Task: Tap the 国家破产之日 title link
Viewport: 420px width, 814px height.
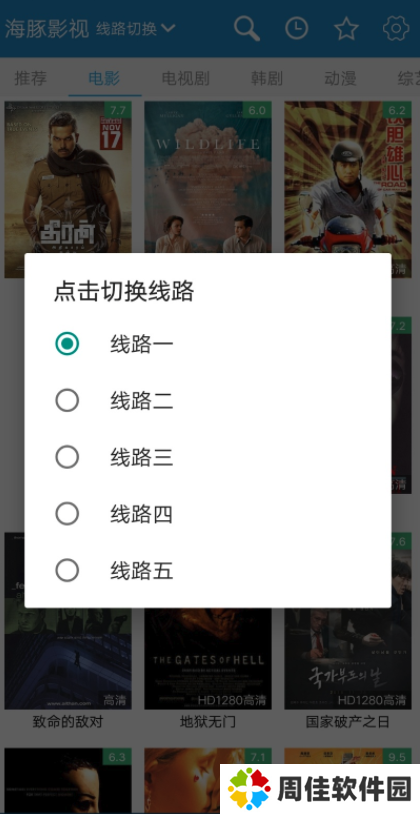Action: pyautogui.click(x=347, y=722)
